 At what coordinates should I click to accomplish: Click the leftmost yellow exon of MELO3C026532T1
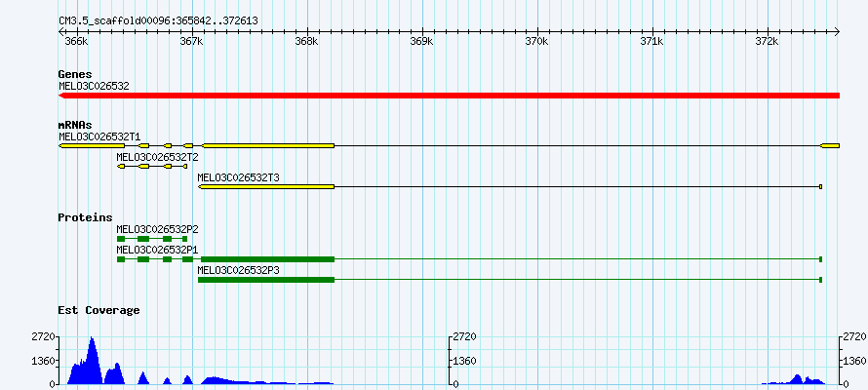(x=92, y=145)
